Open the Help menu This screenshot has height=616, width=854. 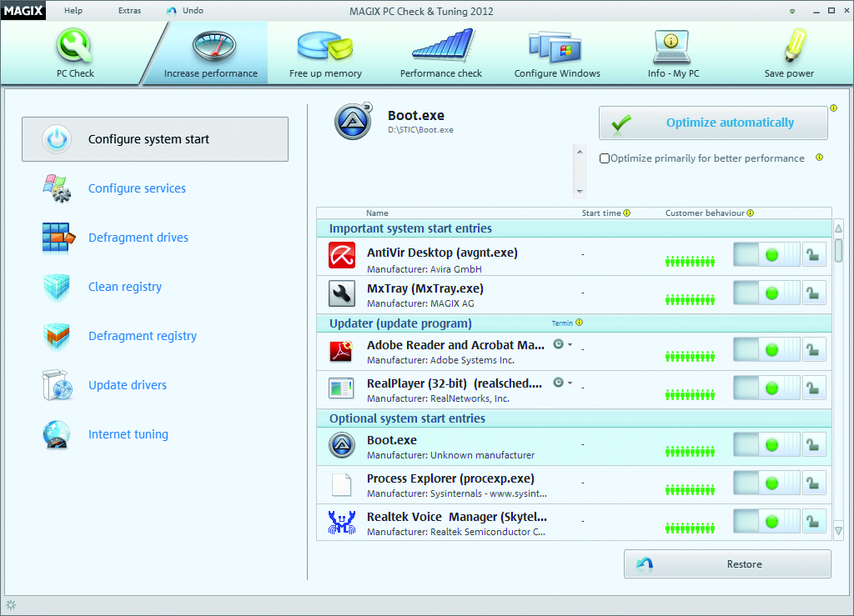click(73, 10)
